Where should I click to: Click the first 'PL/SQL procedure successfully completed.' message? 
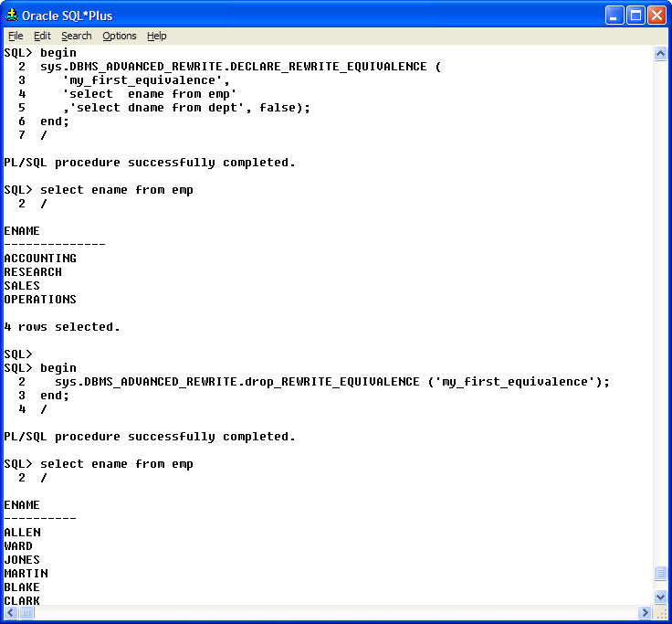click(150, 163)
